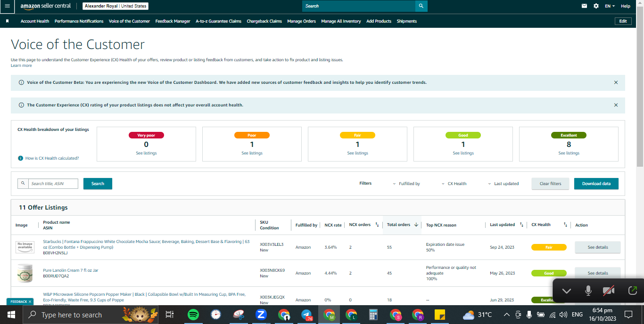Open Performance Notifications in the nav bar

(x=79, y=21)
